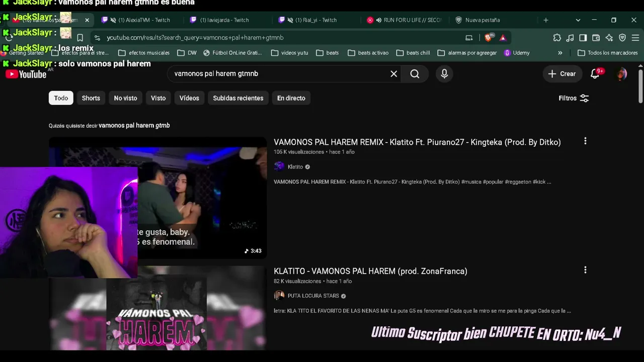Select the Vídeos filter chip
Image resolution: width=644 pixels, height=362 pixels.
(x=189, y=98)
